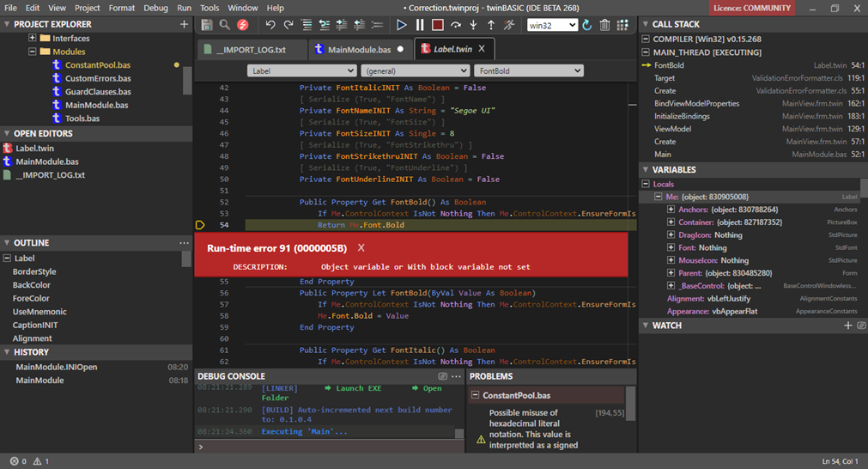Click the running-man icon

point(509,25)
